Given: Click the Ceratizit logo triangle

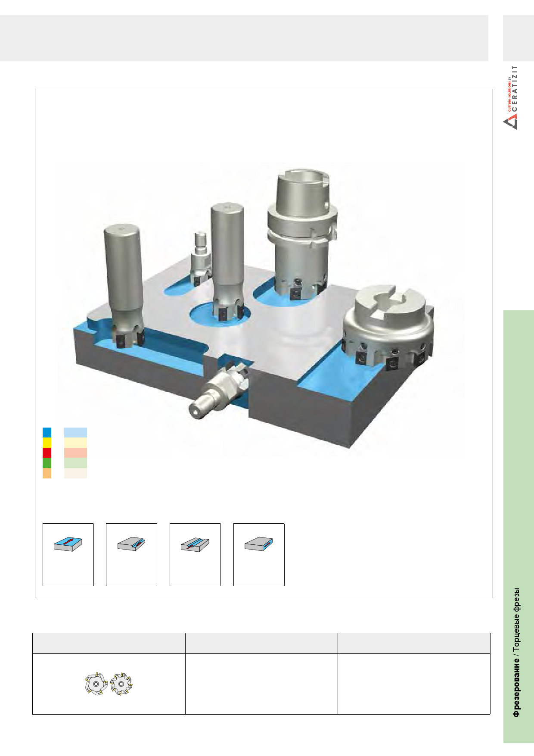Looking at the screenshot, I should (510, 122).
